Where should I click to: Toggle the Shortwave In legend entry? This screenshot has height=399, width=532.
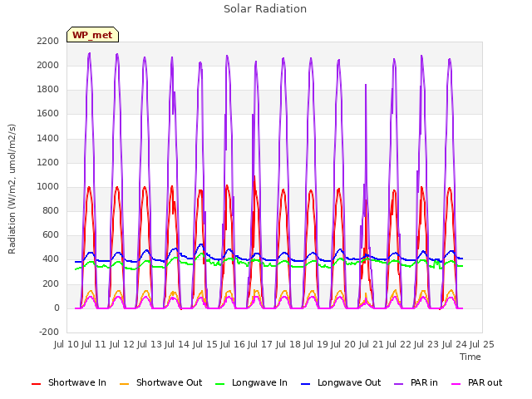69,383
